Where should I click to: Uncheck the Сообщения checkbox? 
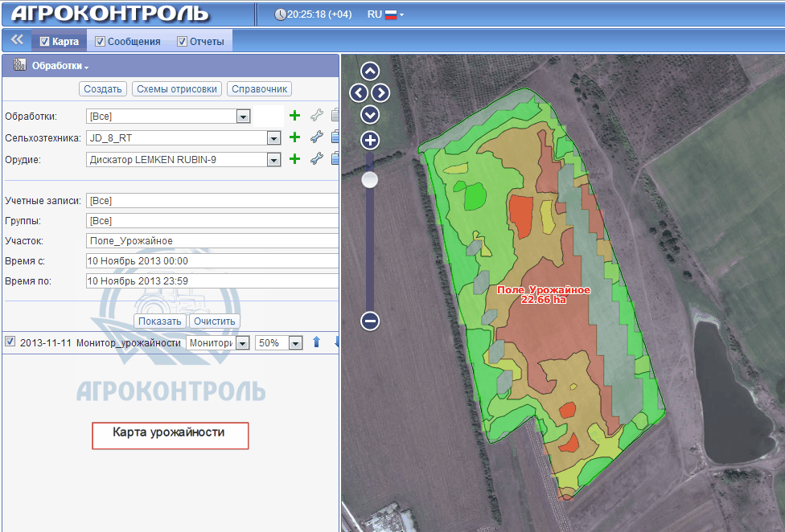coord(101,42)
